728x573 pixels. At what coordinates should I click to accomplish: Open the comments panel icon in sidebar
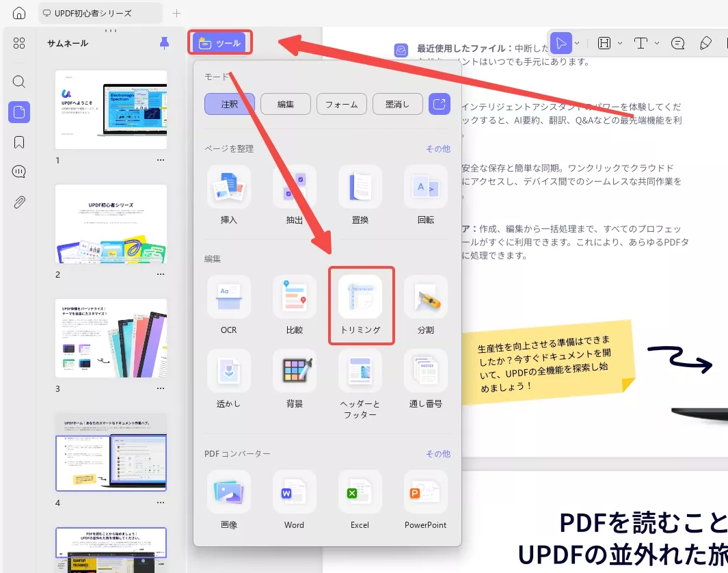[x=19, y=172]
